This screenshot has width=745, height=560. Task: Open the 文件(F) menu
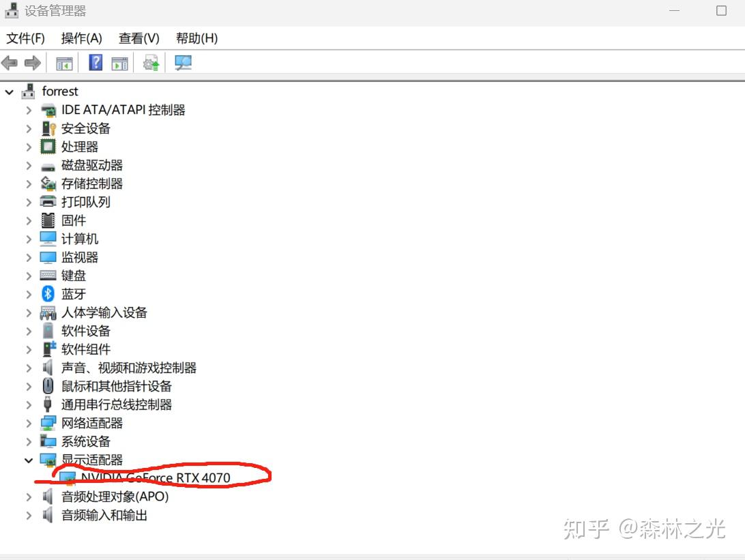pos(25,38)
